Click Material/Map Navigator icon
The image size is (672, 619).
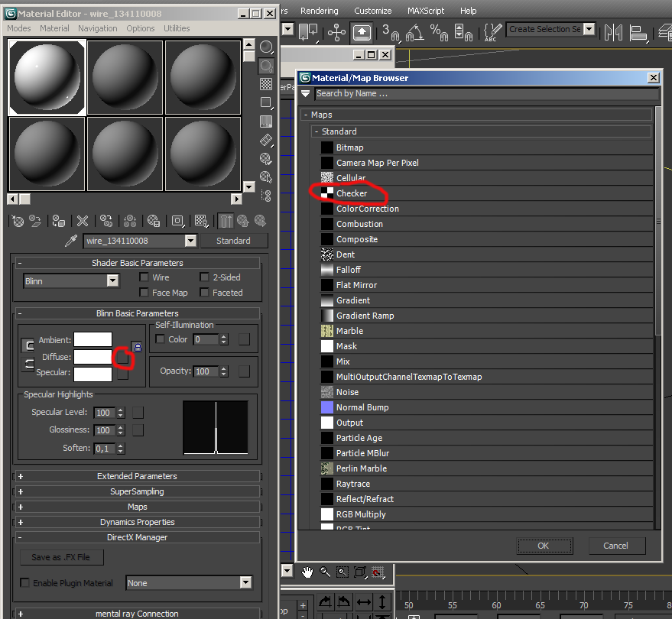pos(266,196)
